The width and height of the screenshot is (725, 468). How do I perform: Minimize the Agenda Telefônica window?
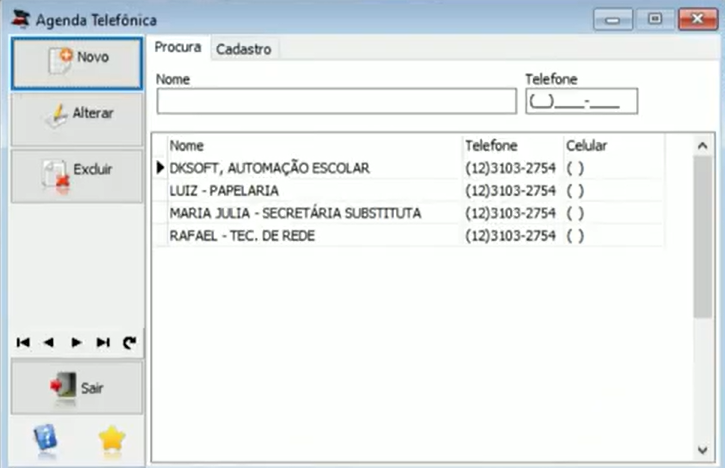(613, 19)
